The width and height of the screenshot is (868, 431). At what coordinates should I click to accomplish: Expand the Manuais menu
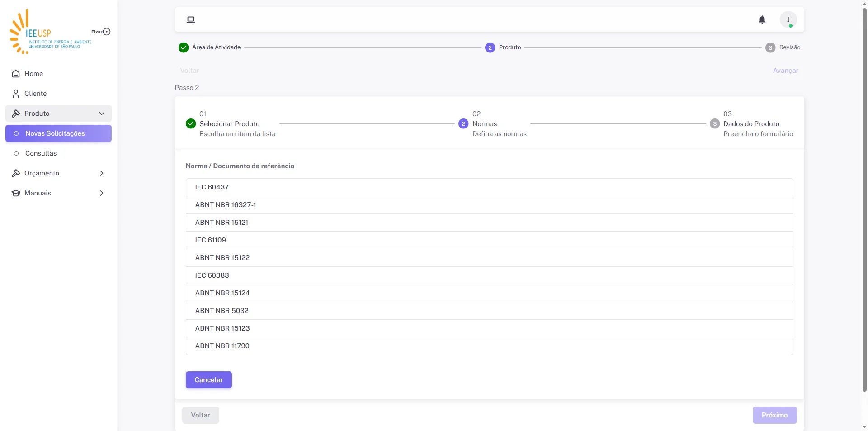pyautogui.click(x=58, y=193)
